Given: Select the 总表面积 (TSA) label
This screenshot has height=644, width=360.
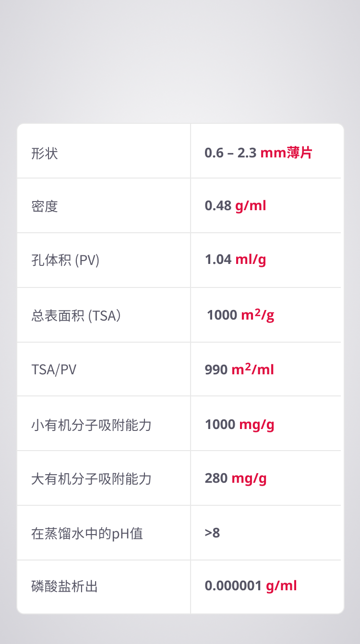Looking at the screenshot, I should [x=76, y=316].
